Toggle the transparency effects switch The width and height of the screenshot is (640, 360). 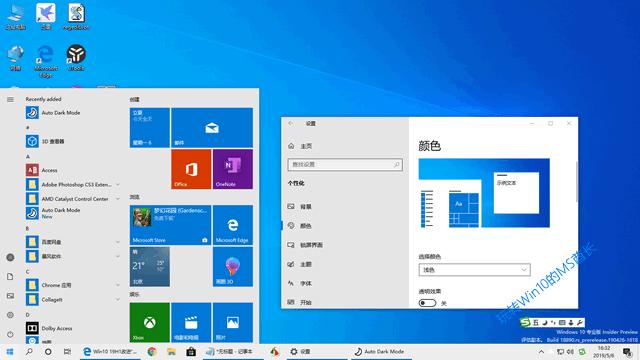[x=427, y=303]
